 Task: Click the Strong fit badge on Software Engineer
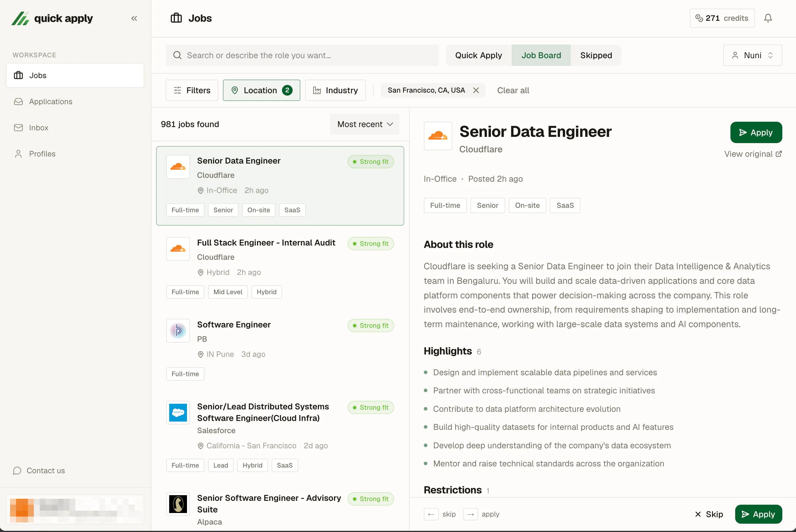click(x=371, y=326)
